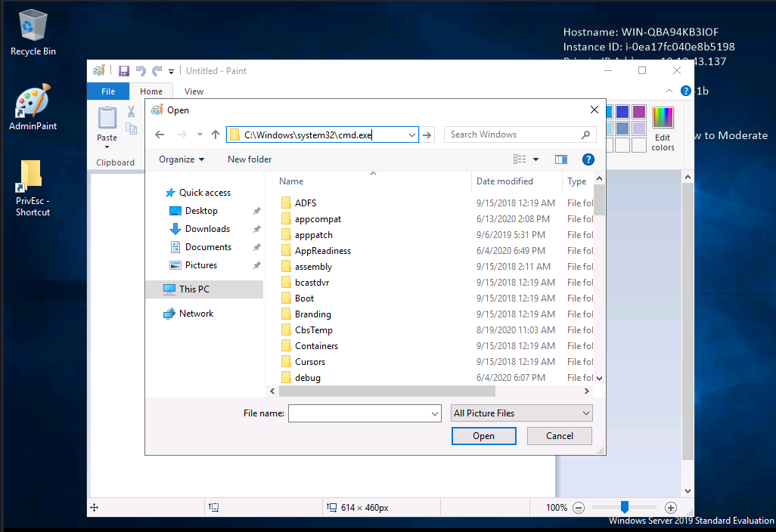Click New folder button

pyautogui.click(x=250, y=159)
